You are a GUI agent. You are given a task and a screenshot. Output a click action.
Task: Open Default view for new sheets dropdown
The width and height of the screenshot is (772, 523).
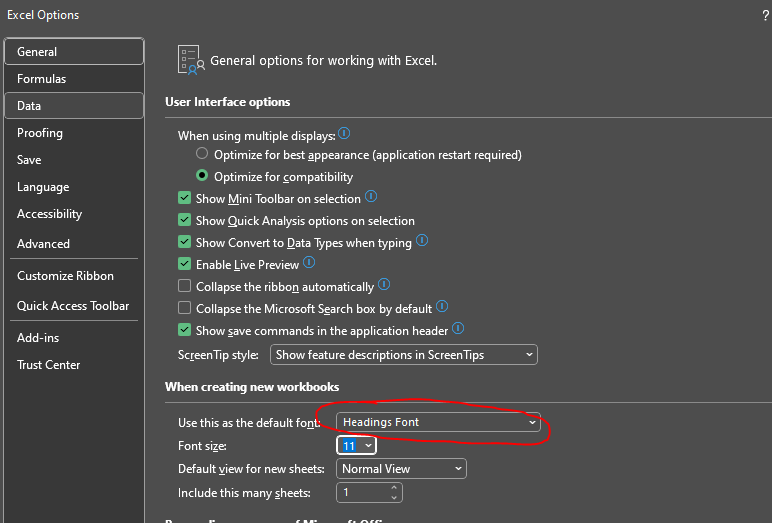coord(401,469)
